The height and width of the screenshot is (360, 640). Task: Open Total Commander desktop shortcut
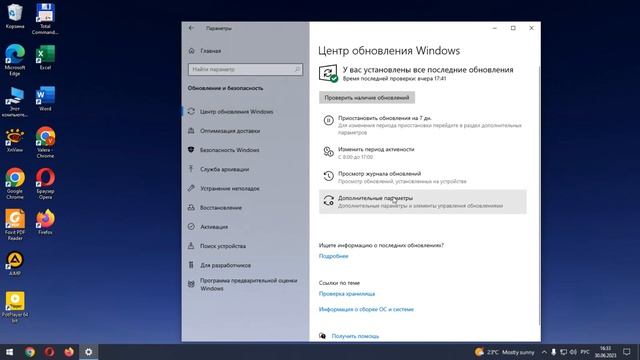click(45, 19)
